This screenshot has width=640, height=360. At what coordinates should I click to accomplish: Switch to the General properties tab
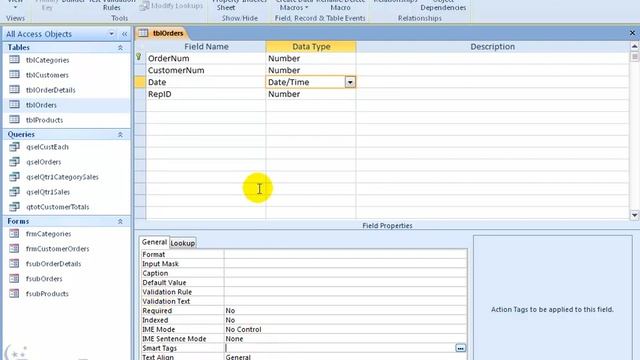coord(154,242)
